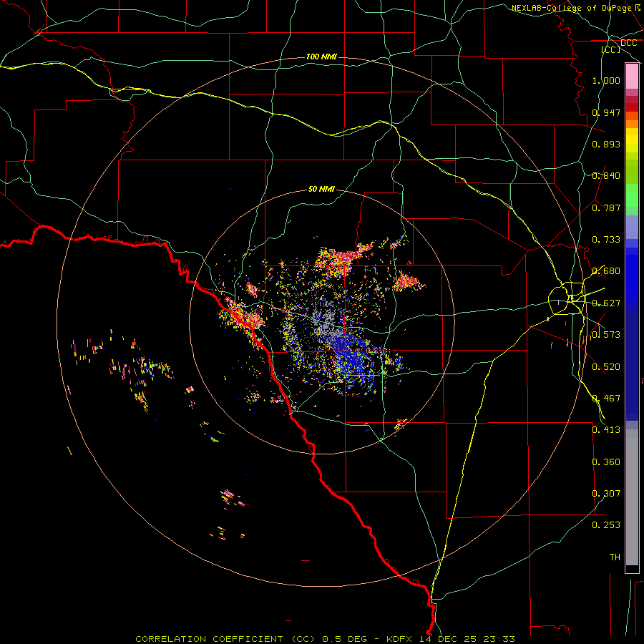Click the 100 NMI range ring label
644x644 pixels.
coord(321,57)
